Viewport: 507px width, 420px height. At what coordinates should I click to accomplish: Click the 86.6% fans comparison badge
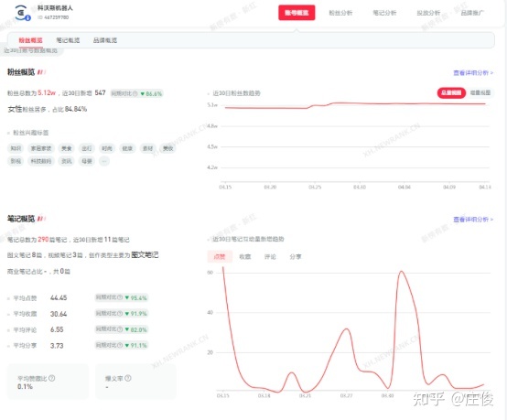click(136, 93)
